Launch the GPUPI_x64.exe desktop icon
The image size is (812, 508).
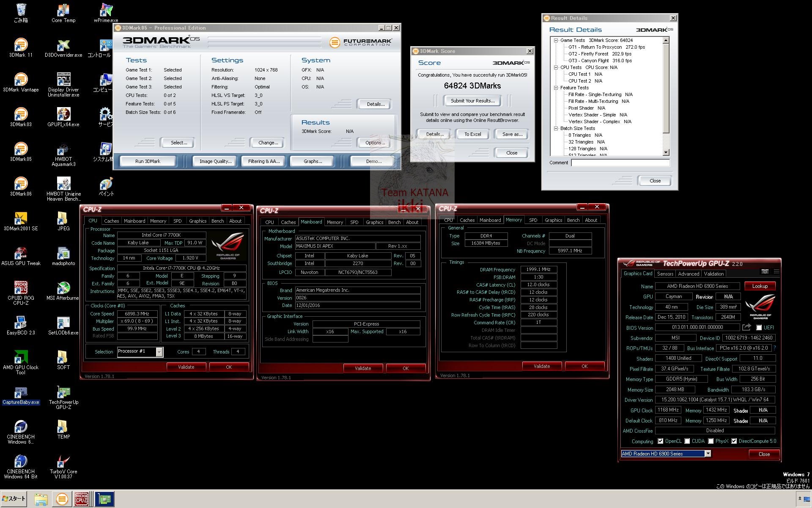tap(63, 117)
